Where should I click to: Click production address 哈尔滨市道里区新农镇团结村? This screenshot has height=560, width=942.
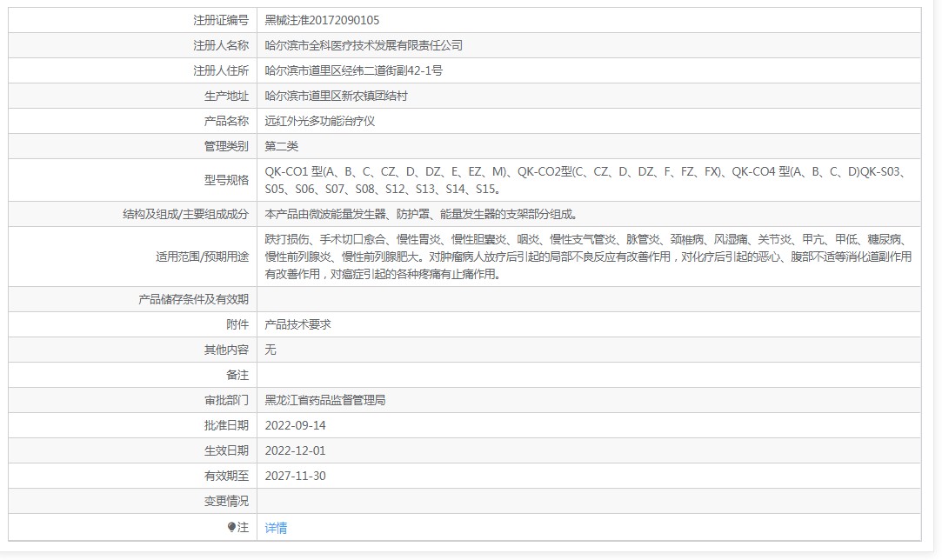point(337,97)
